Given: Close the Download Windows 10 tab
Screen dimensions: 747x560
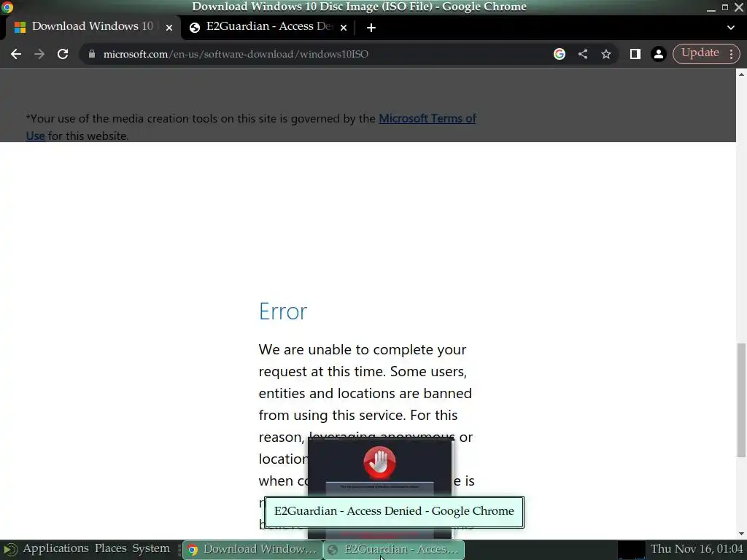Looking at the screenshot, I should [169, 28].
